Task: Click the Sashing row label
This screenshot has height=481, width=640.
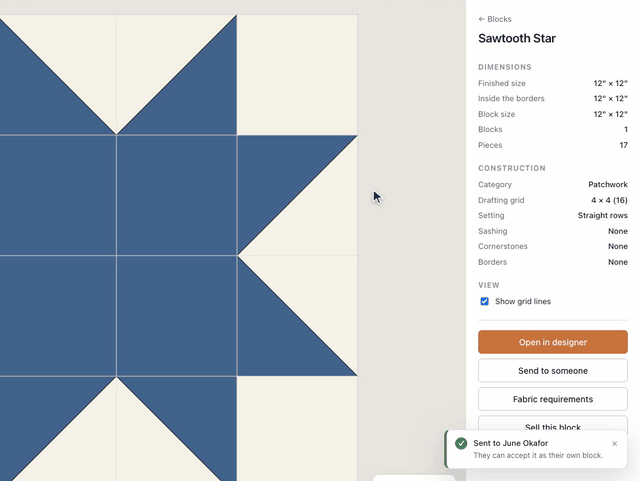Action: coord(493,231)
